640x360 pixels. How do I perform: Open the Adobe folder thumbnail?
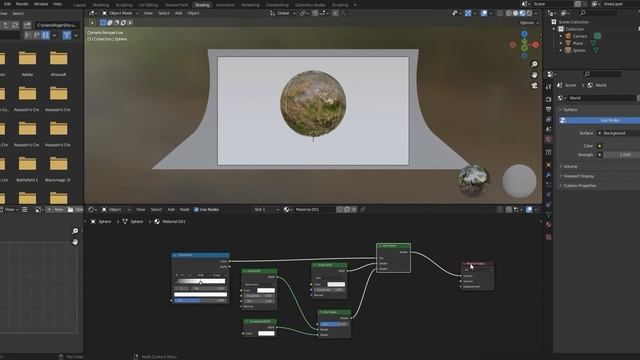click(27, 62)
